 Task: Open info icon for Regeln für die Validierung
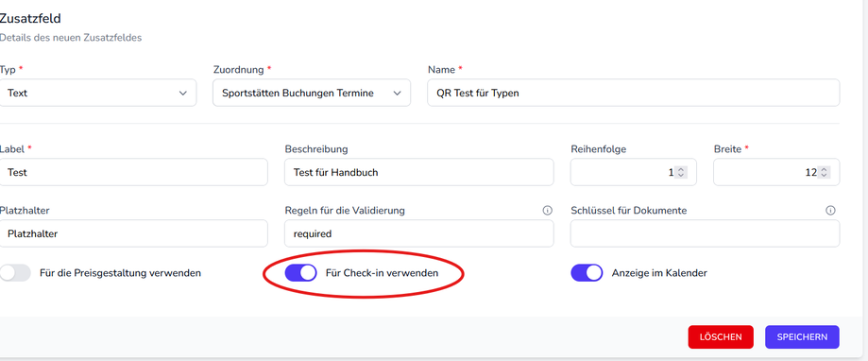click(548, 211)
